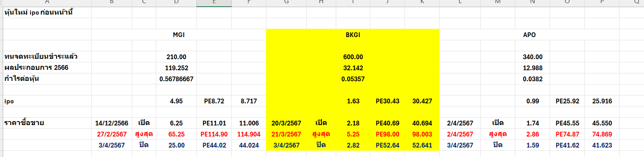
Task: Pick the cell containing 0.05357
Action: 353,79
